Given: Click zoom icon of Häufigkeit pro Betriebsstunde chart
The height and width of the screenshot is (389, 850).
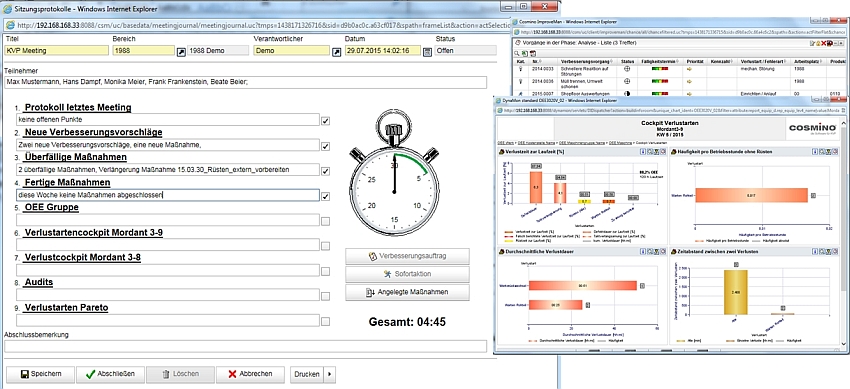Looking at the screenshot, I should [822, 152].
